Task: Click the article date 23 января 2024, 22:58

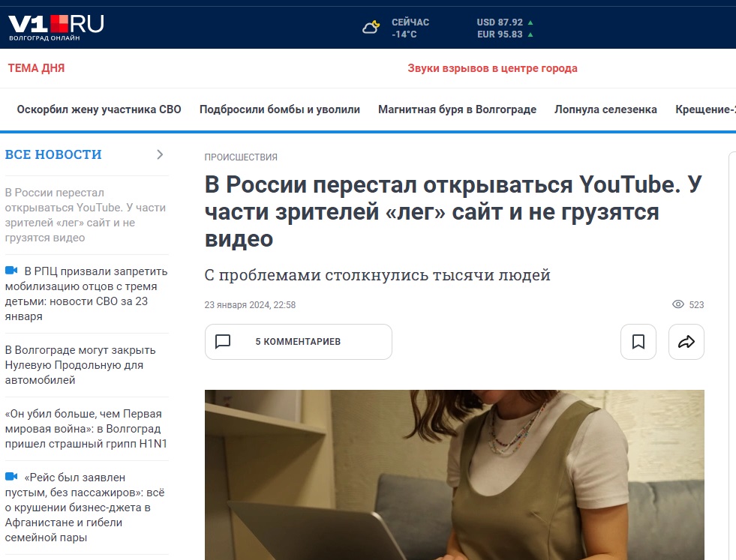Action: click(250, 305)
